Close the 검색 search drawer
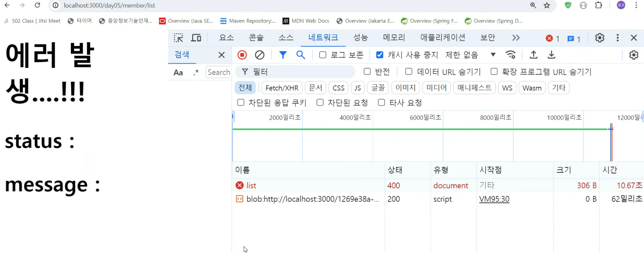 [x=221, y=55]
